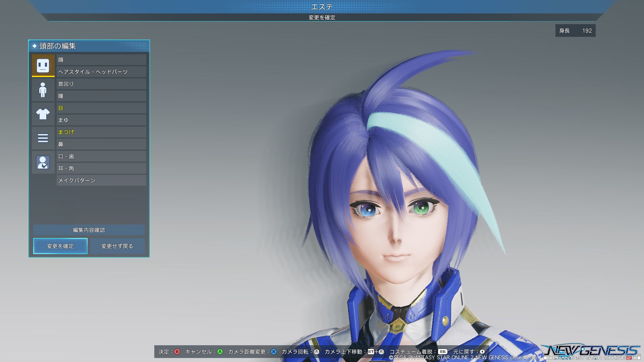This screenshot has width=644, height=362.
Task: Click the X button camera distance hint
Action: coord(274,352)
